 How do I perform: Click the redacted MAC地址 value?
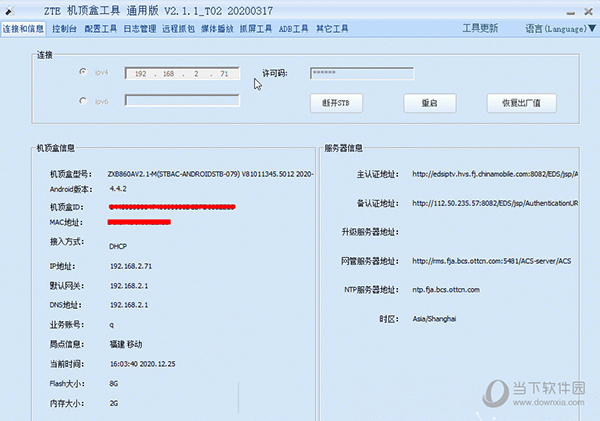[x=139, y=222]
